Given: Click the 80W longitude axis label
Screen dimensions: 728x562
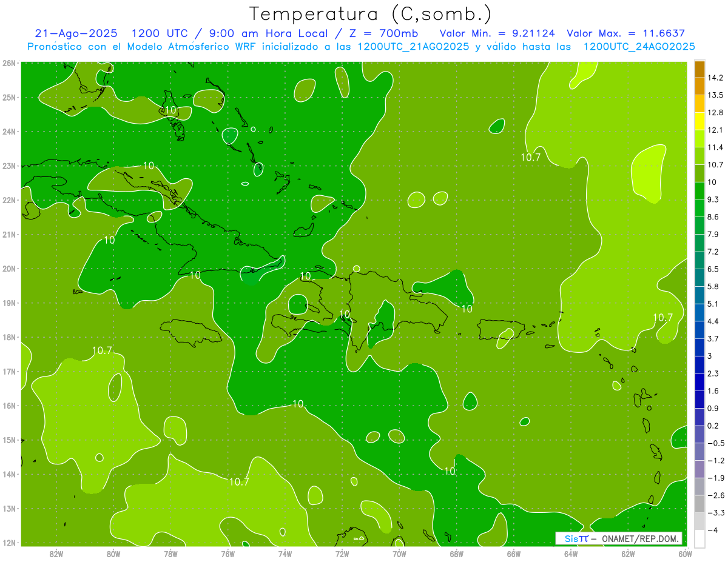Looking at the screenshot, I should tap(113, 554).
